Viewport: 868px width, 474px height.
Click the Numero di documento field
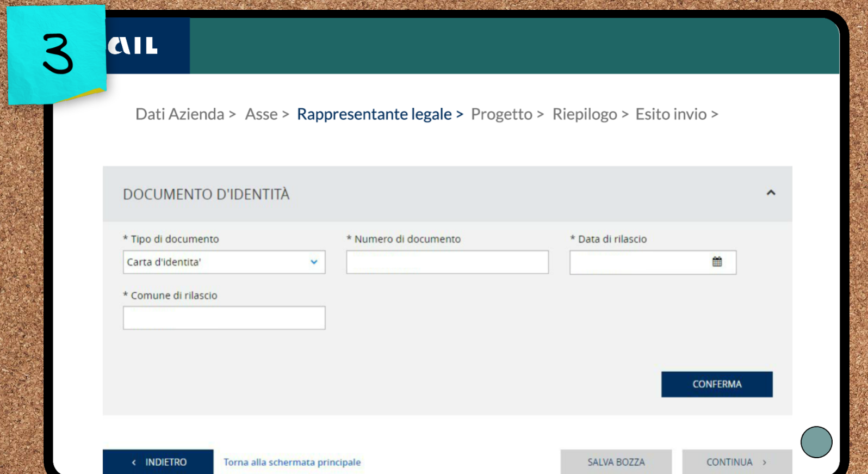(447, 262)
